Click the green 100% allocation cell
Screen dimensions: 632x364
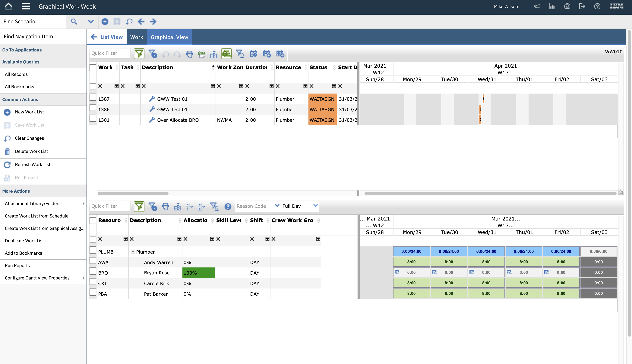[198, 273]
